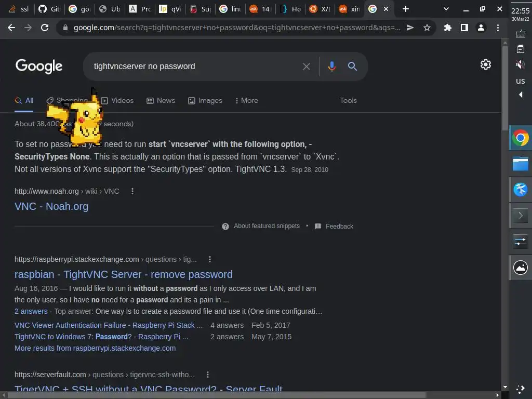Open the Chrome extensions puzzle icon
The height and width of the screenshot is (399, 532).
point(447,28)
